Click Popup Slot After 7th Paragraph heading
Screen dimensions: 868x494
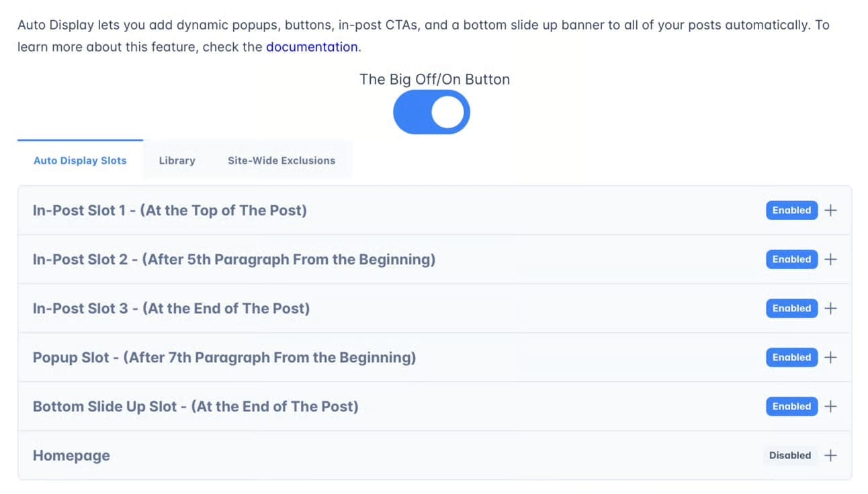coord(224,357)
